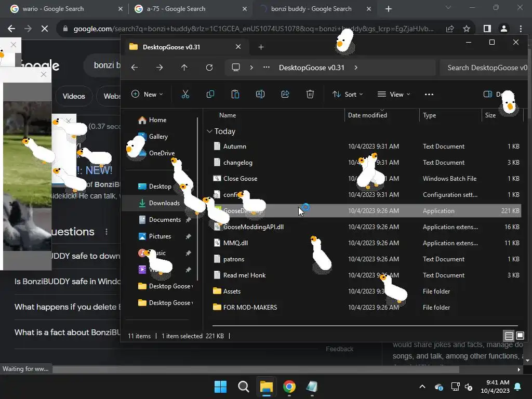Click the Rename icon in Explorer toolbar
Image resolution: width=532 pixels, height=399 pixels.
point(260,95)
